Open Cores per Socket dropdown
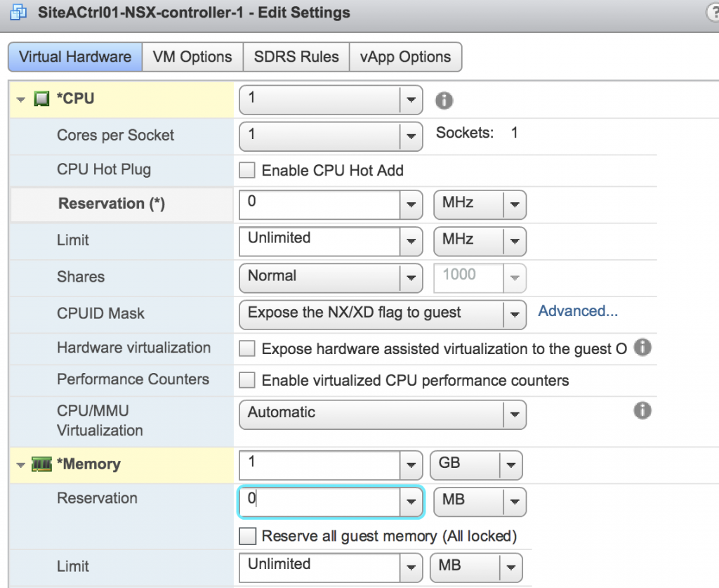 pyautogui.click(x=331, y=136)
